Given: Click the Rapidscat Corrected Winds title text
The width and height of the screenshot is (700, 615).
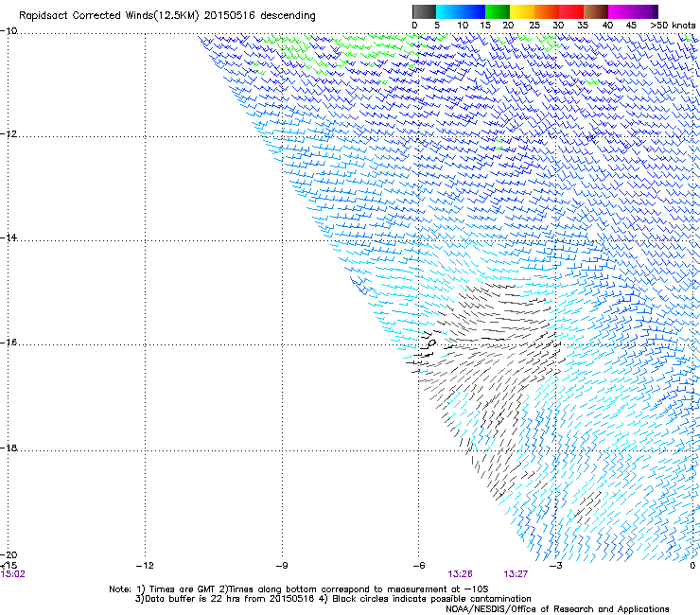Looking at the screenshot, I should click(x=167, y=16).
